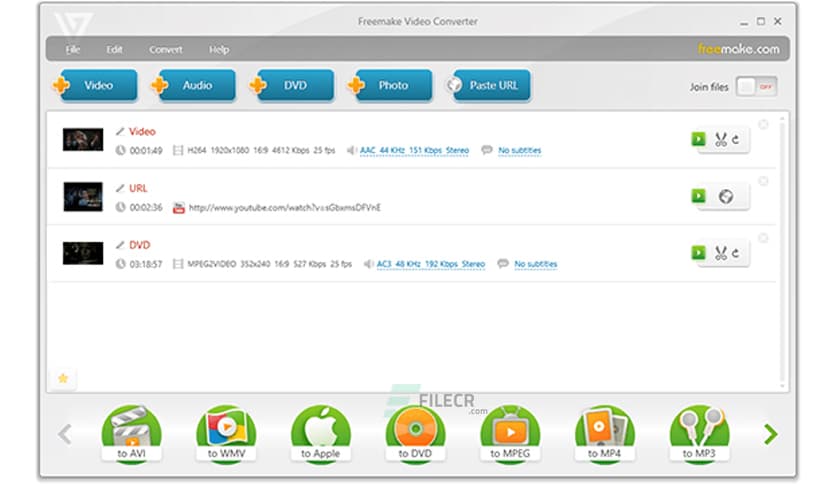
Task: Click the Paste URL button
Action: click(488, 85)
